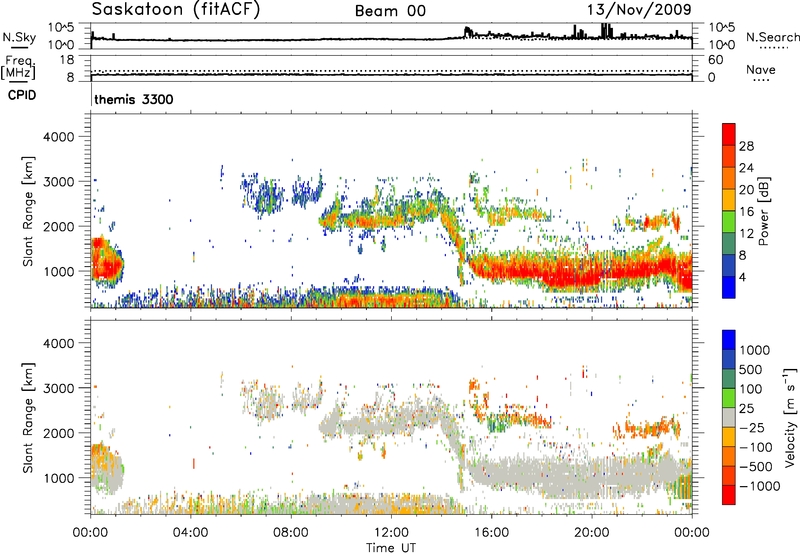800x554 pixels.
Task: Click the "Velocity [m s-1]" colorbar title
Action: tap(790, 417)
